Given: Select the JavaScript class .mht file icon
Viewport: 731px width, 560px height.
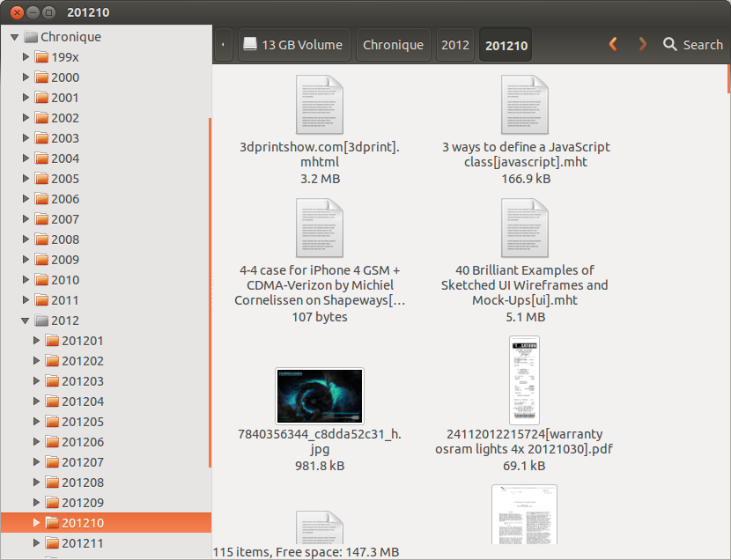Looking at the screenshot, I should tap(525, 105).
